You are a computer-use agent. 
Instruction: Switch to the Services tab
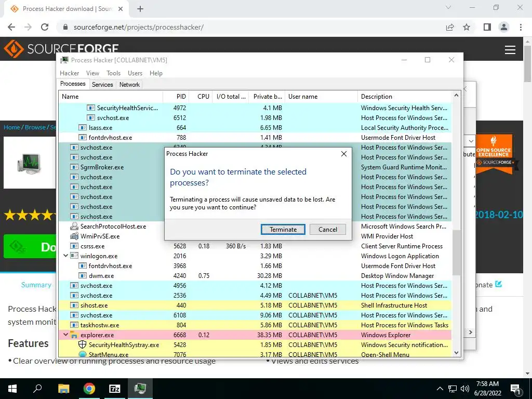pos(102,85)
